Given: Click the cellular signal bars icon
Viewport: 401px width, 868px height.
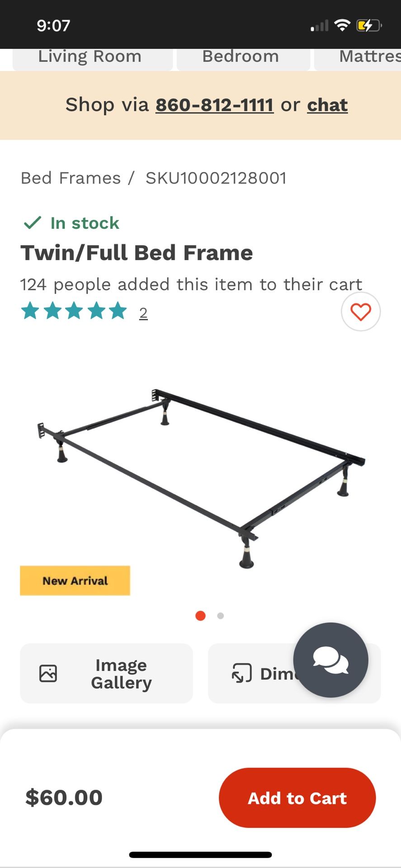Looking at the screenshot, I should (x=320, y=26).
